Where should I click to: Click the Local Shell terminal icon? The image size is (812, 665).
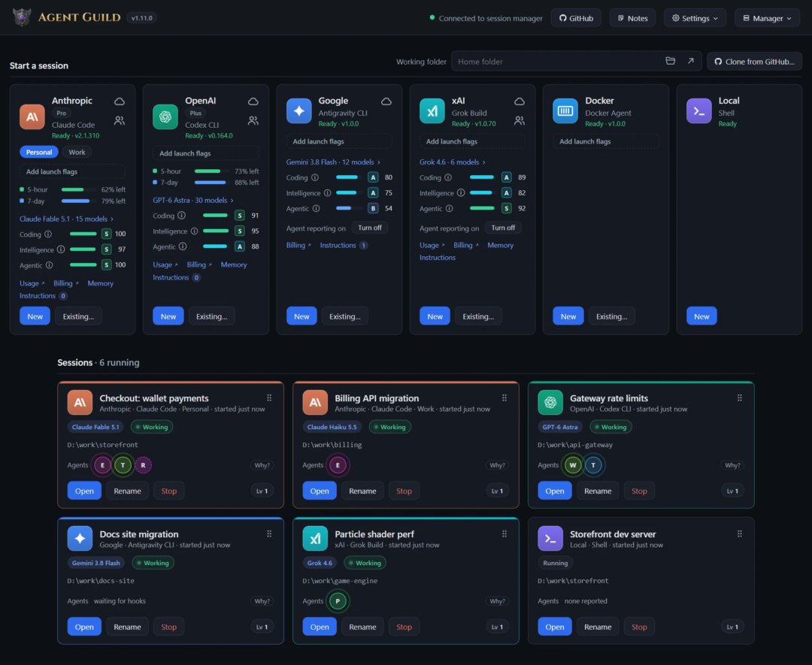coord(698,110)
